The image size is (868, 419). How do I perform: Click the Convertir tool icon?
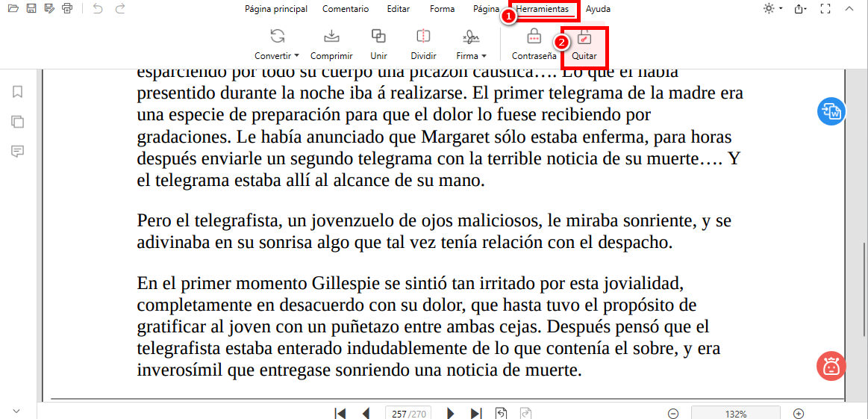pos(278,37)
